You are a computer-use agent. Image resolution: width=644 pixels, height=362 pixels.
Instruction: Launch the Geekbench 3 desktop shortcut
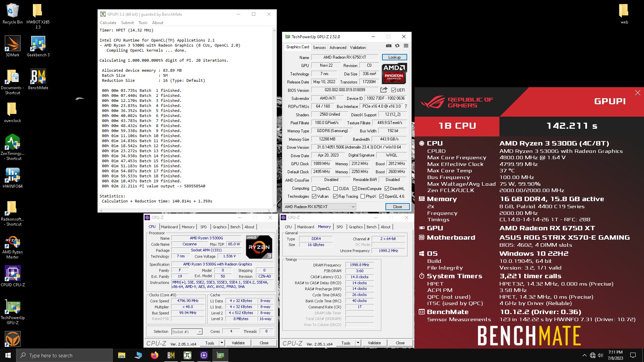(38, 46)
